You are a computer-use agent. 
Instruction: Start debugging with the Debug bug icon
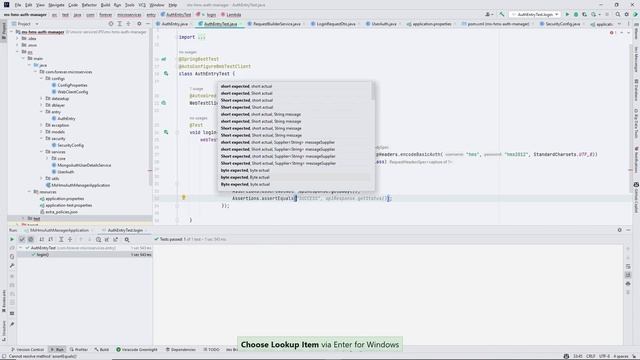click(x=576, y=14)
